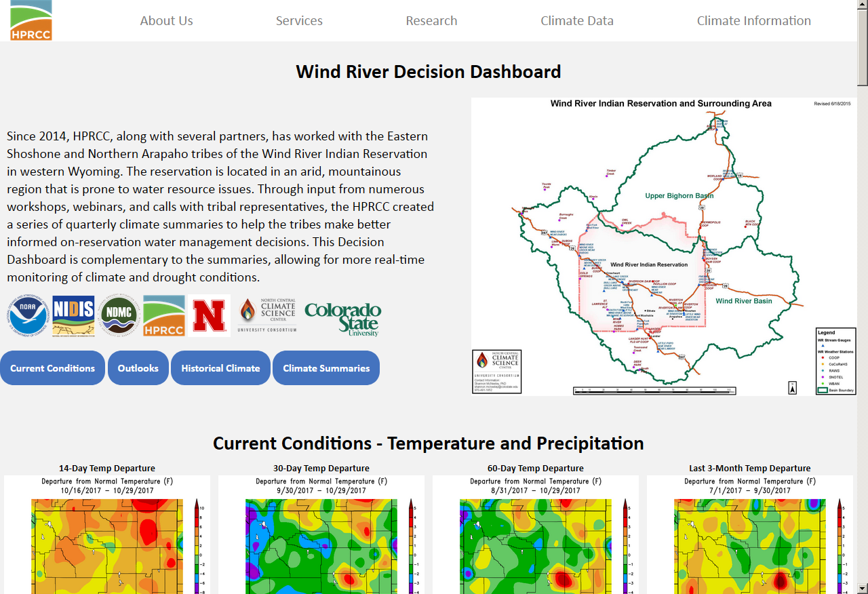This screenshot has width=868, height=594.
Task: Select the HPRCC logo among partner logos
Action: (164, 316)
